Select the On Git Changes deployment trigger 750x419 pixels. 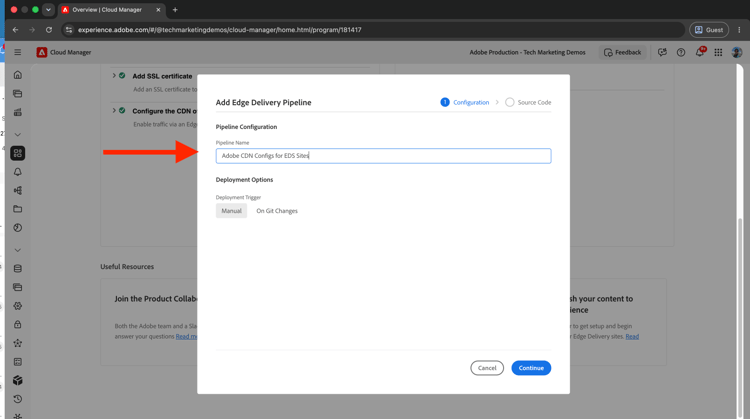tap(277, 210)
